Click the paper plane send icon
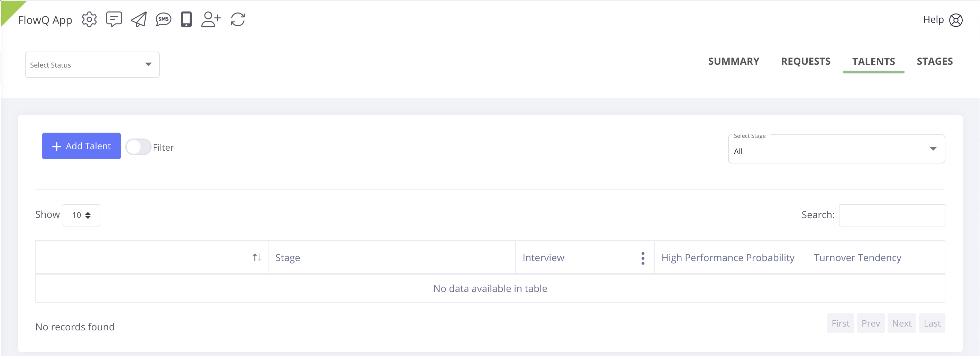The width and height of the screenshot is (980, 356). (x=139, y=19)
